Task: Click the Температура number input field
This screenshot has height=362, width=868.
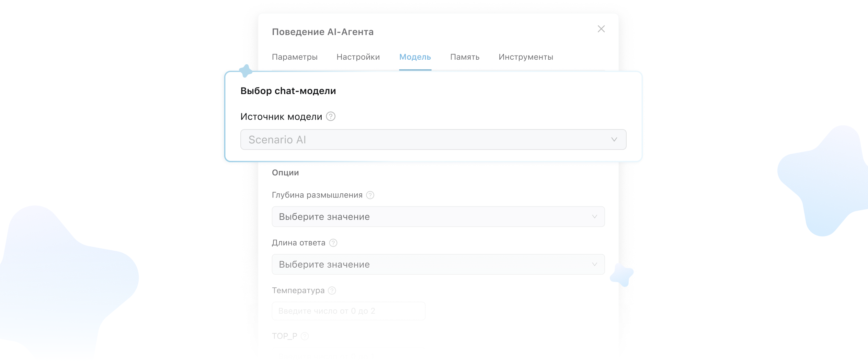Action: click(348, 311)
